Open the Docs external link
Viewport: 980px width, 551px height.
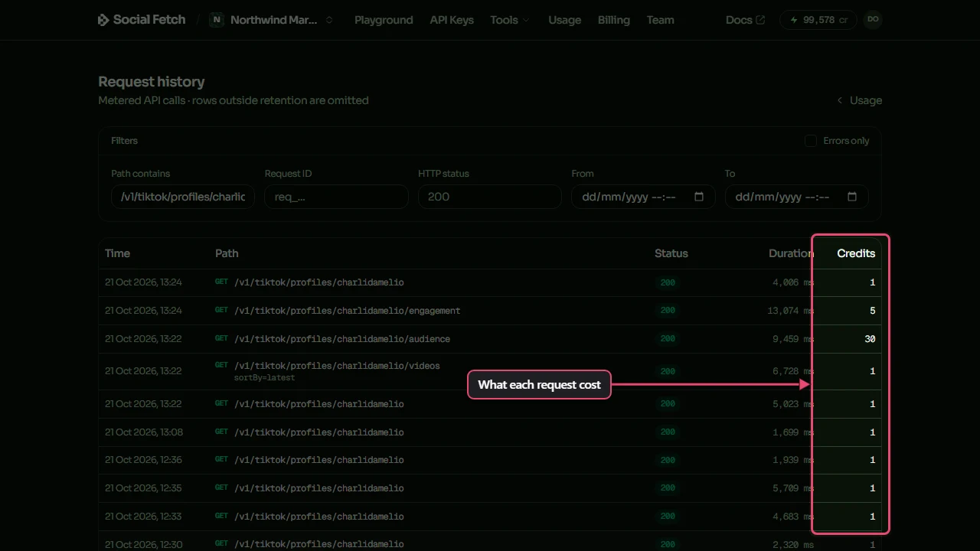pos(745,20)
